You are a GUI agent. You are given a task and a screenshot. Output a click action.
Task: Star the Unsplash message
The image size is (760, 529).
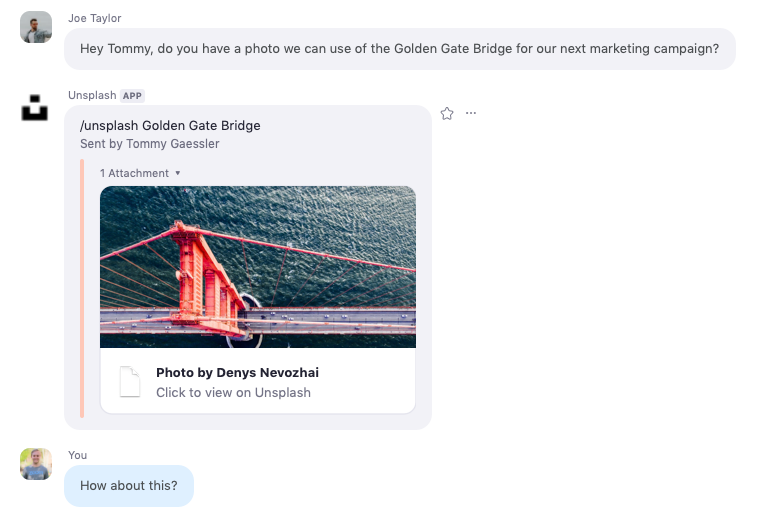tap(447, 113)
